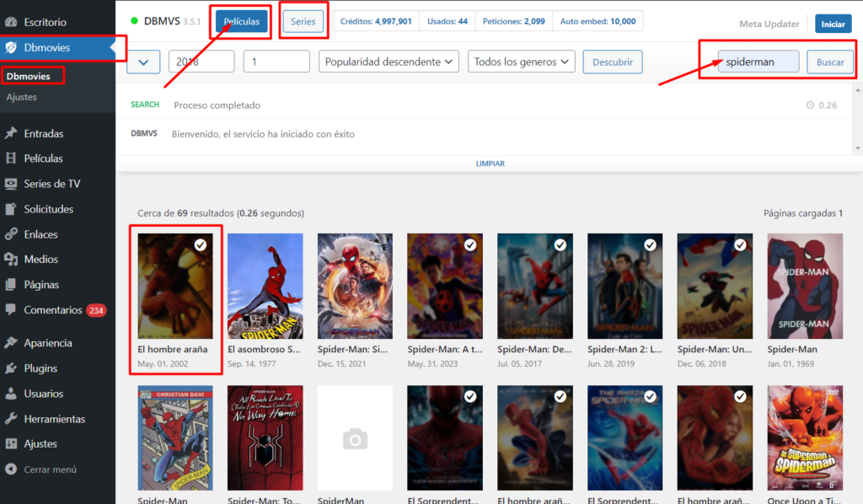Click LIMPIAR to clear log
Image resolution: width=863 pixels, height=504 pixels.
[x=490, y=164]
